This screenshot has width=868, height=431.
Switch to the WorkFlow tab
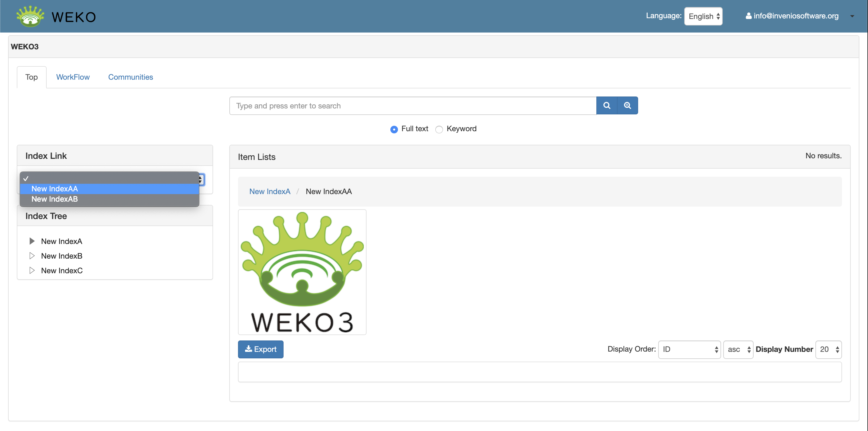tap(73, 77)
